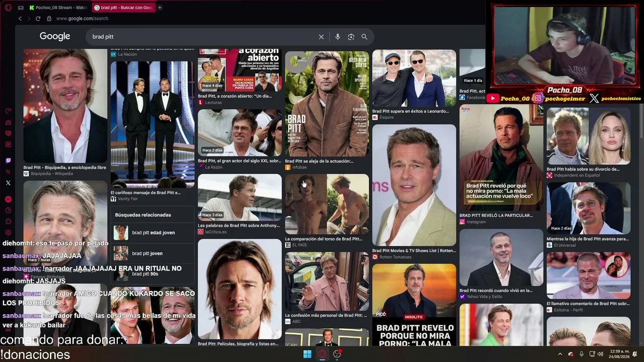Open thumbnail of Brad Pitt in pink suit

327,282
